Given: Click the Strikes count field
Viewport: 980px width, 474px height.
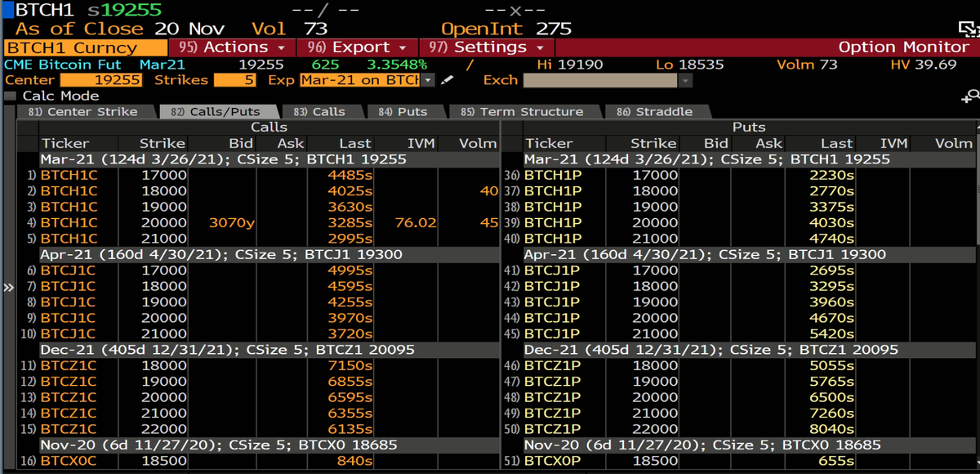Looking at the screenshot, I should click(235, 80).
